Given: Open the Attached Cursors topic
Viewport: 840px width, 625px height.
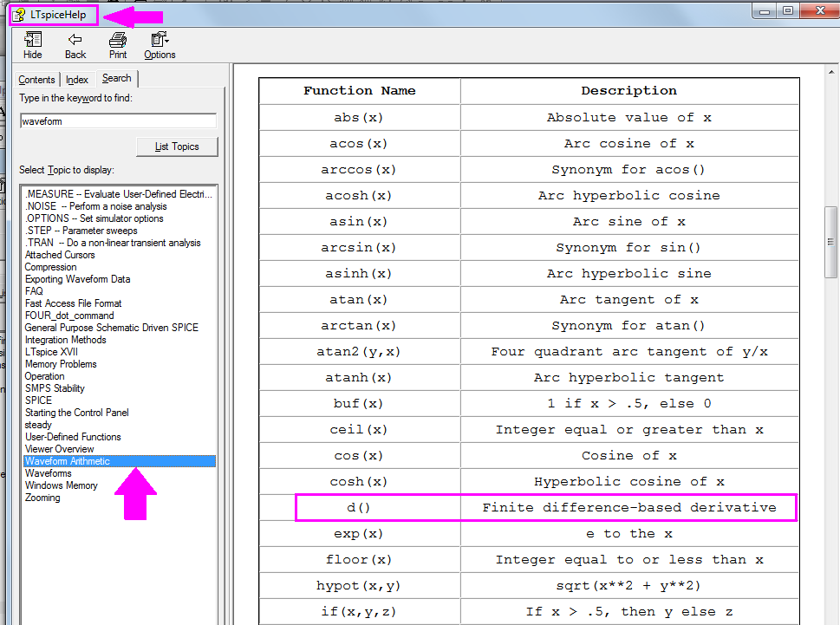Looking at the screenshot, I should click(60, 254).
